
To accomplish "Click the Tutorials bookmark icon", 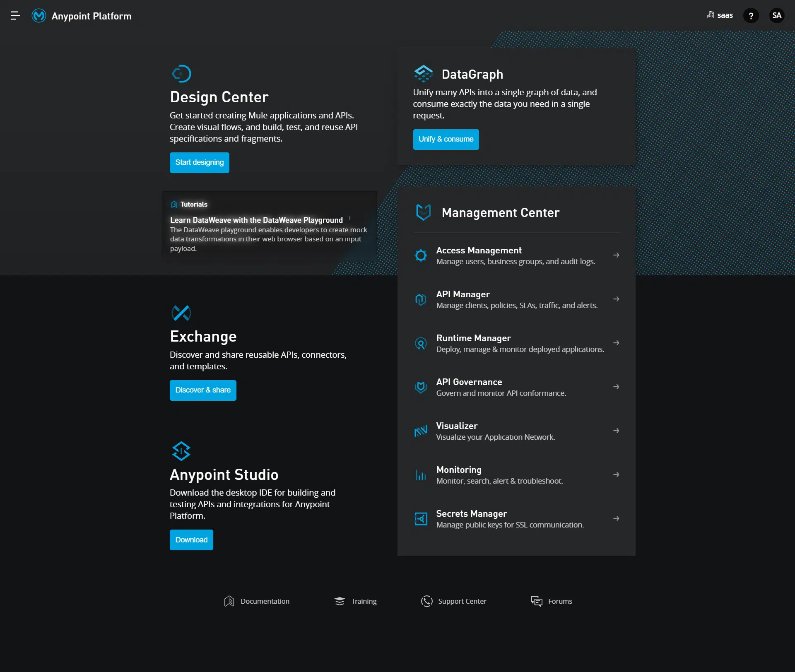I will (174, 204).
